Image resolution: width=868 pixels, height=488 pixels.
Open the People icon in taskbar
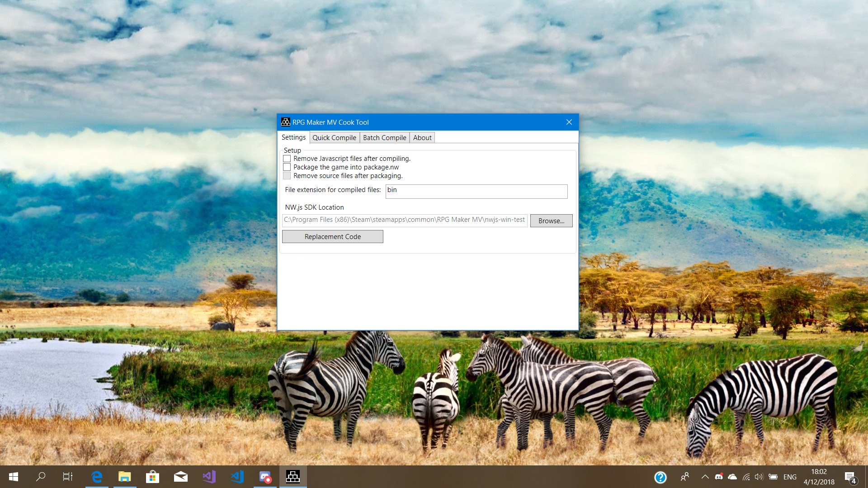pyautogui.click(x=685, y=477)
